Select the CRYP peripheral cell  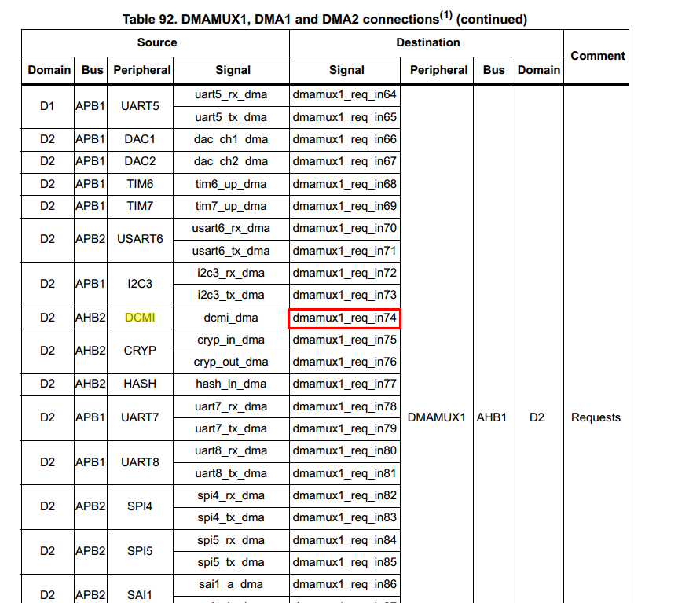point(140,351)
